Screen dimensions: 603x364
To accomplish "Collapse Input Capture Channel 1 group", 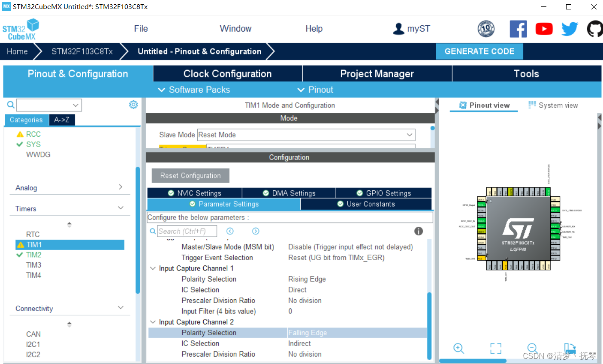I will click(153, 268).
